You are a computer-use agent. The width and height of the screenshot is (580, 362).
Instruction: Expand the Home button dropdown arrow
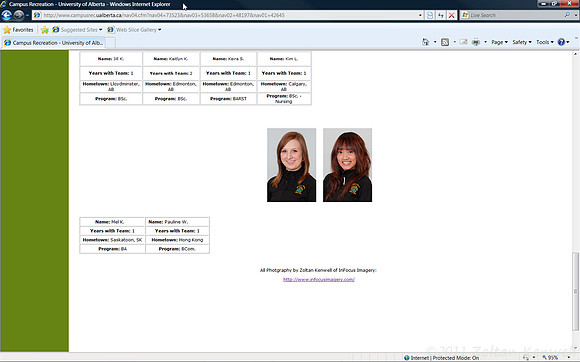[435, 42]
